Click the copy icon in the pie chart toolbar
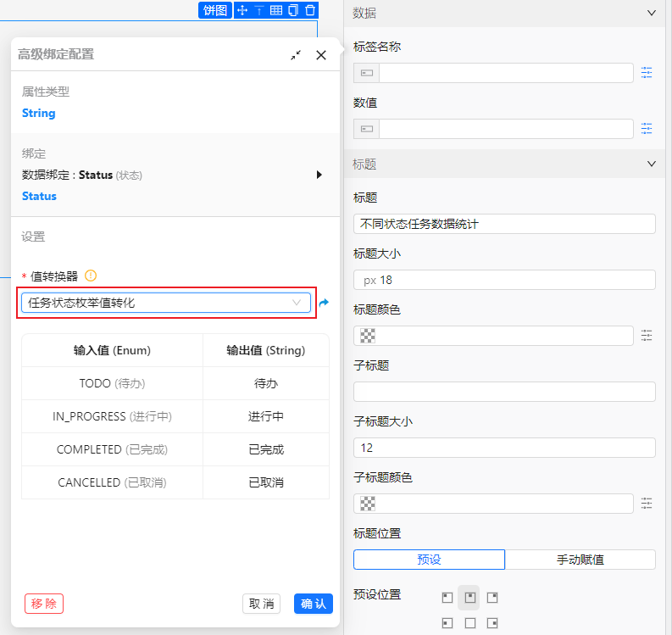Image resolution: width=672 pixels, height=635 pixels. 293,10
